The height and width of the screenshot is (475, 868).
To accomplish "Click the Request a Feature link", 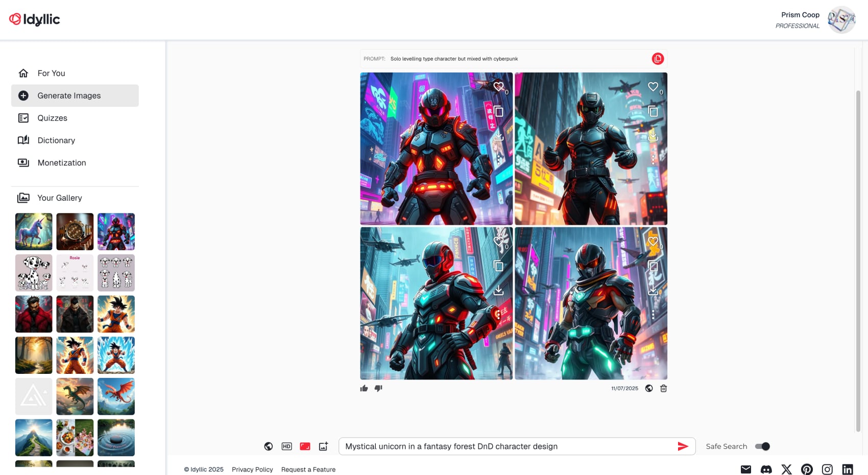I will 308,469.
